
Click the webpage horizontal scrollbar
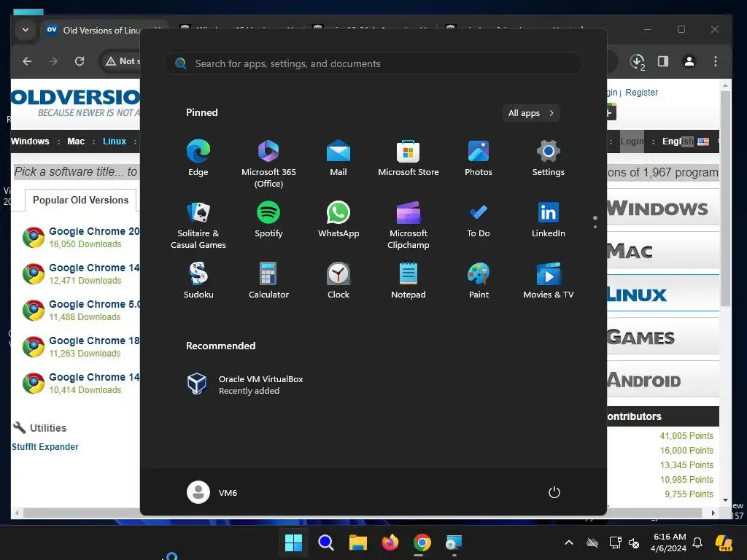[x=362, y=513]
